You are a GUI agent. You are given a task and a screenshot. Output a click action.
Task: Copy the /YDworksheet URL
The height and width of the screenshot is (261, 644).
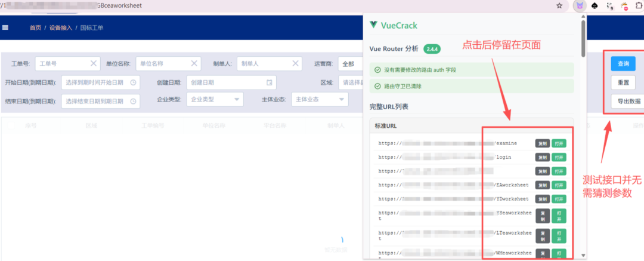[543, 199]
